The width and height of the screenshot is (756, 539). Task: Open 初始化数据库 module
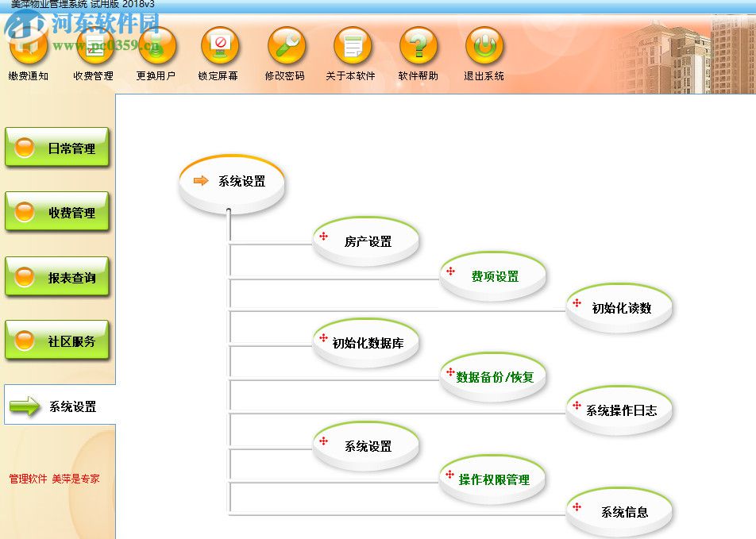(366, 342)
